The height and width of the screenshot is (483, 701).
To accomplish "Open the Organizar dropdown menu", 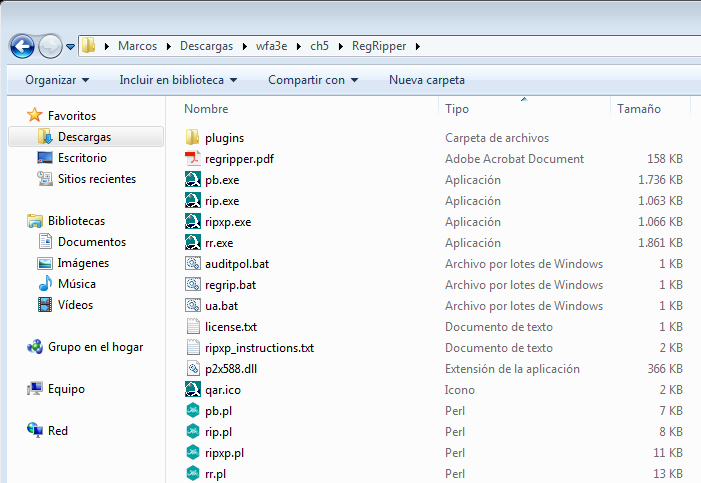I will tap(57, 80).
